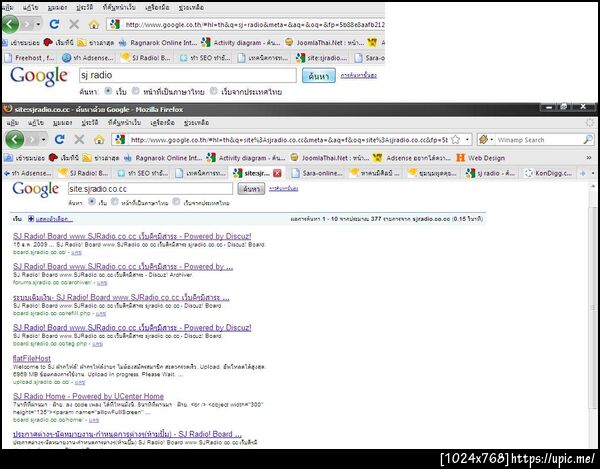Click the Firefox activity throbber icon
600x469 pixels.
(590, 122)
